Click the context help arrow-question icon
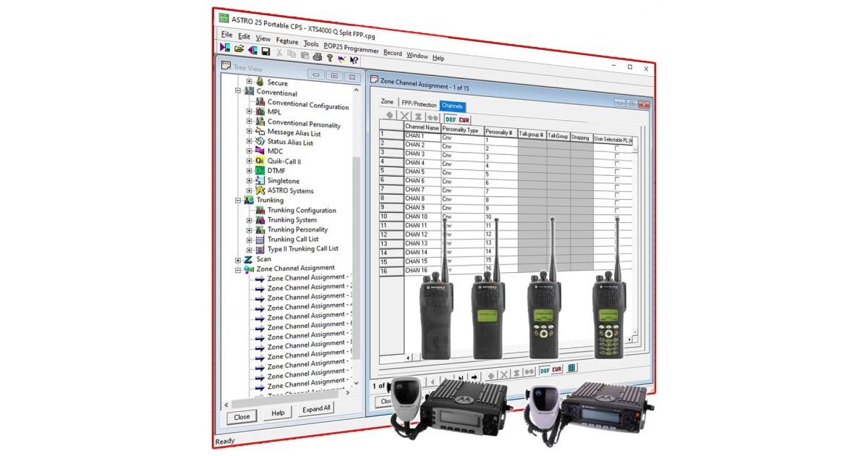The width and height of the screenshot is (868, 456). (x=354, y=61)
